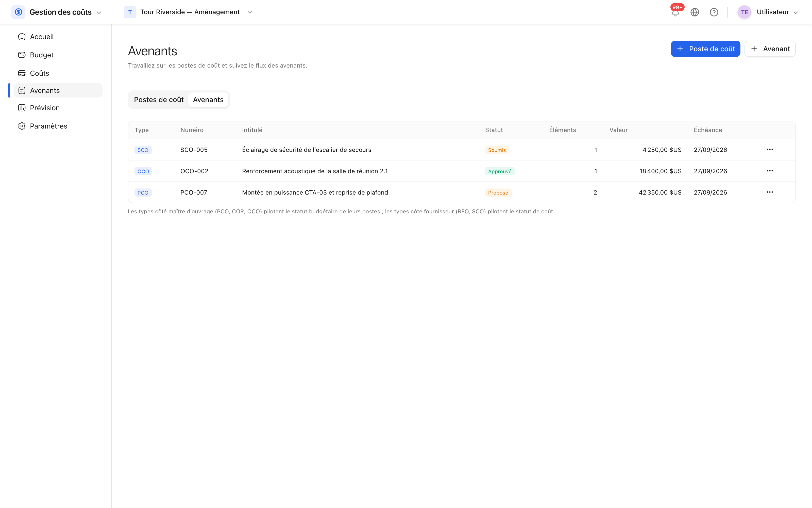
Task: Click the Soumis status badge
Action: click(x=497, y=150)
